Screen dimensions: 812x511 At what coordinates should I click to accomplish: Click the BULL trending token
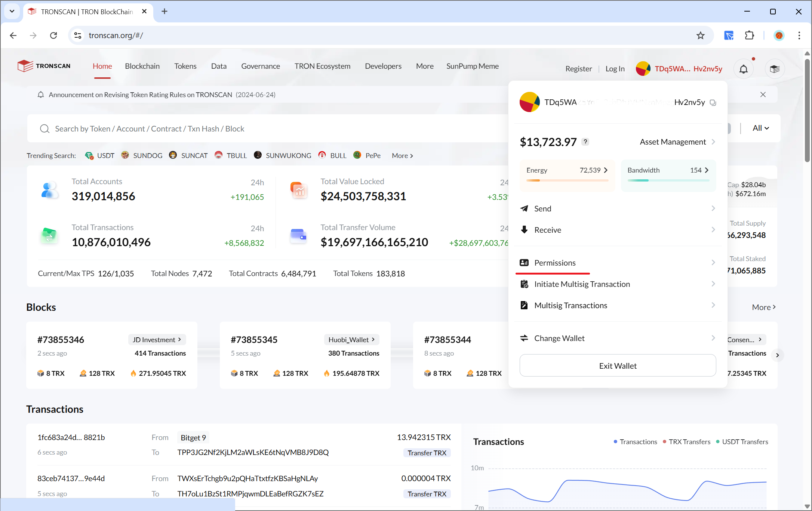click(332, 156)
